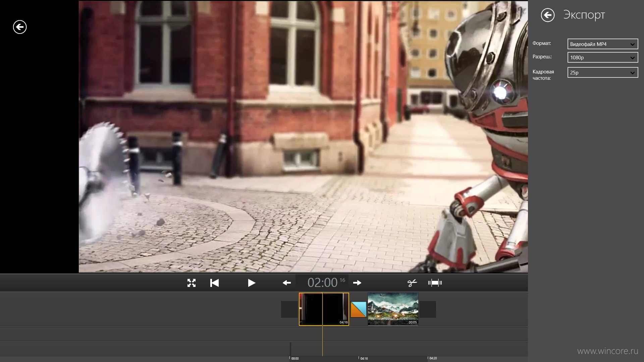Click the video preview image
The image size is (644, 362).
click(x=303, y=136)
